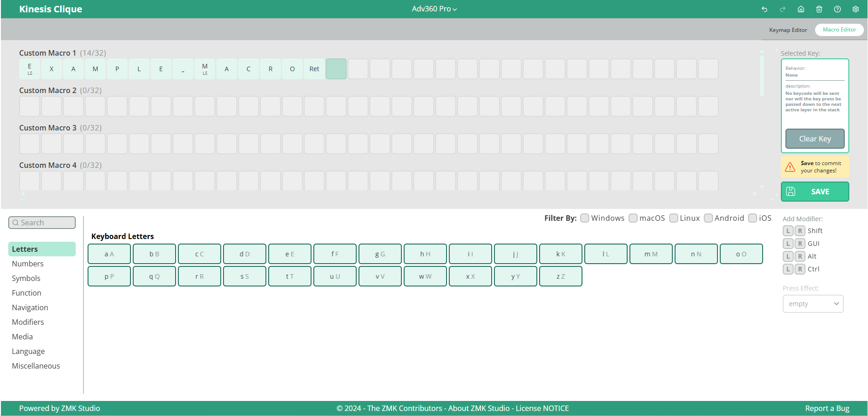Check the Linux filter checkbox

(x=674, y=218)
